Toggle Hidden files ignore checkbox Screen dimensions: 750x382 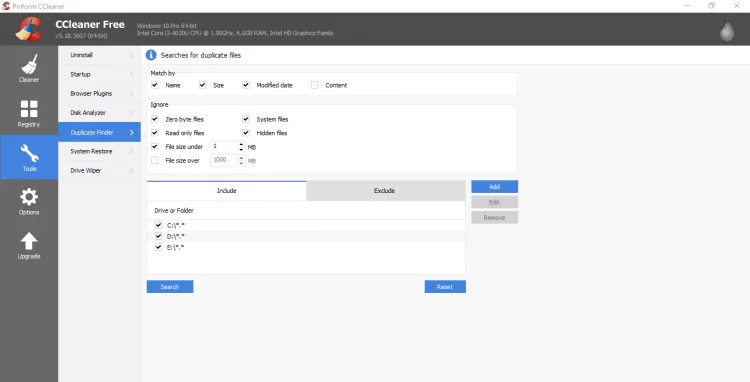246,132
